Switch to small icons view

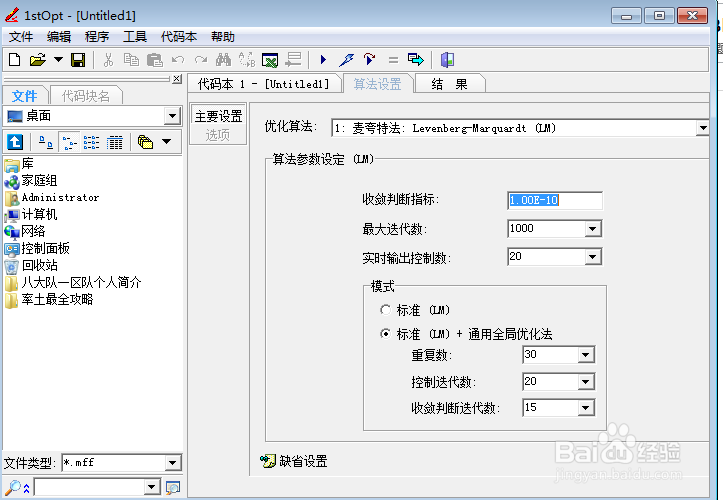pos(46,142)
